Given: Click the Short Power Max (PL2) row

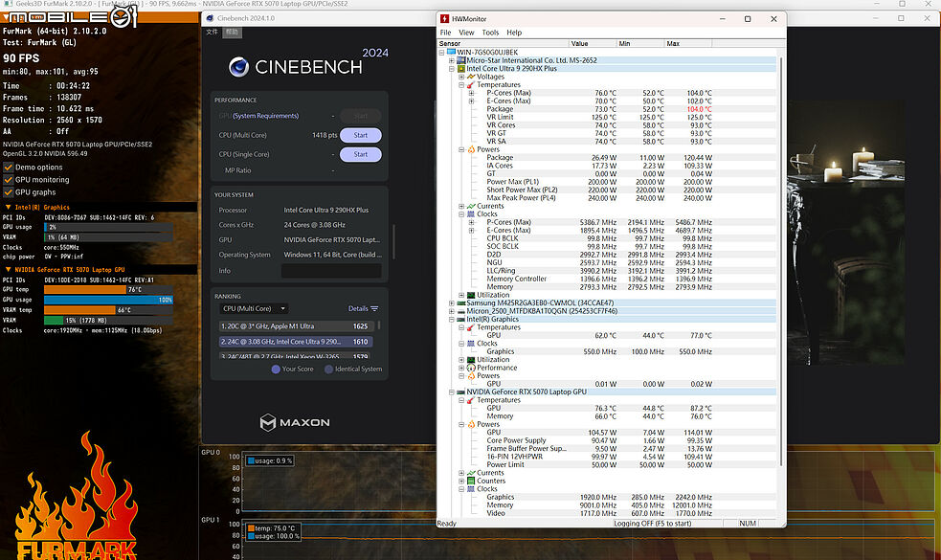Looking at the screenshot, I should (x=607, y=190).
